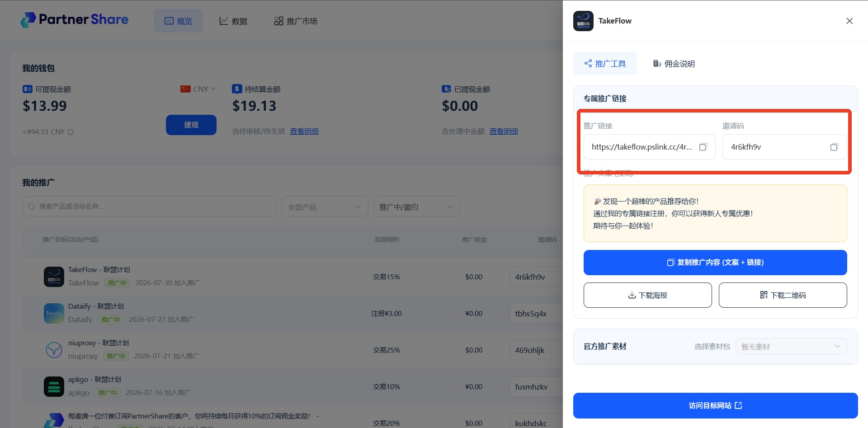Click the 推广收益 column header
Viewport: 868px width, 428px height.
[474, 240]
